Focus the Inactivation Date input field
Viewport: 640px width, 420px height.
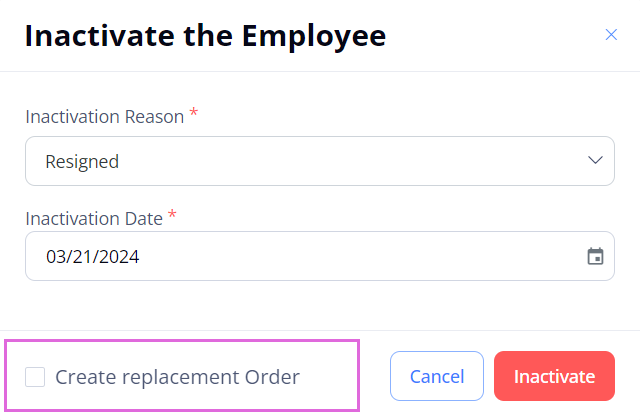[x=320, y=256]
